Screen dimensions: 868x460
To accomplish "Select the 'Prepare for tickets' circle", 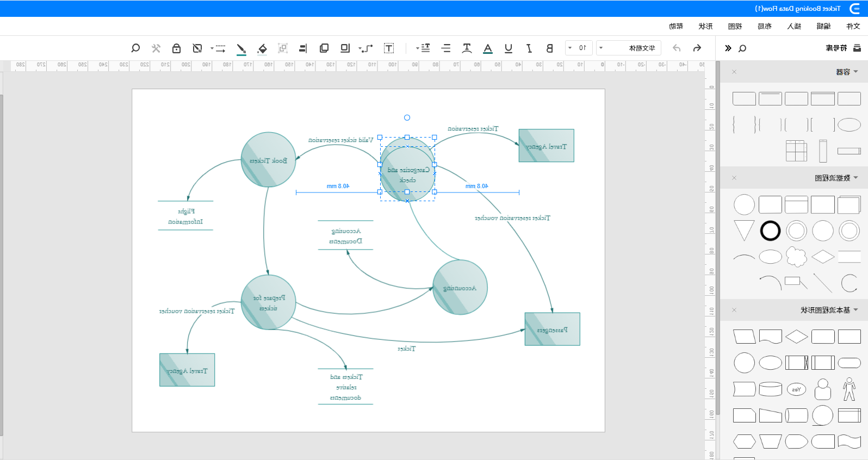I will pyautogui.click(x=268, y=302).
